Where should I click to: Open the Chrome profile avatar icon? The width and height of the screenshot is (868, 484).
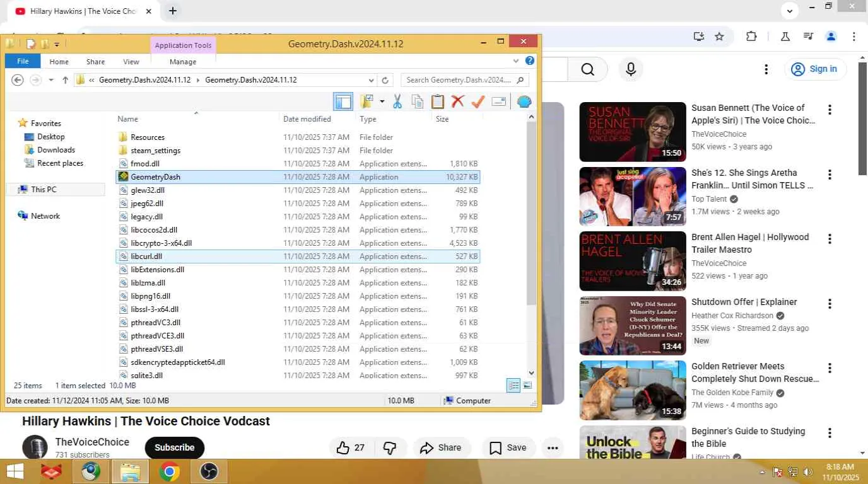pyautogui.click(x=831, y=37)
